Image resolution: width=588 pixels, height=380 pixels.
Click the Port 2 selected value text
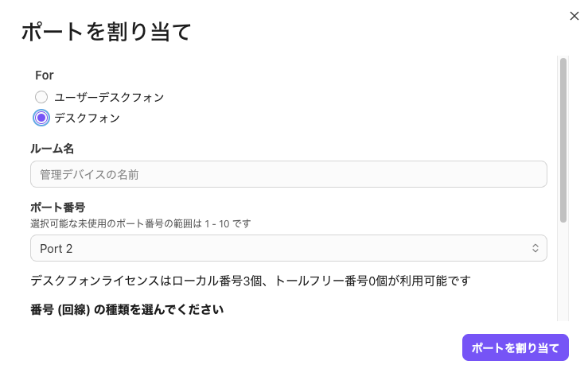tap(56, 248)
